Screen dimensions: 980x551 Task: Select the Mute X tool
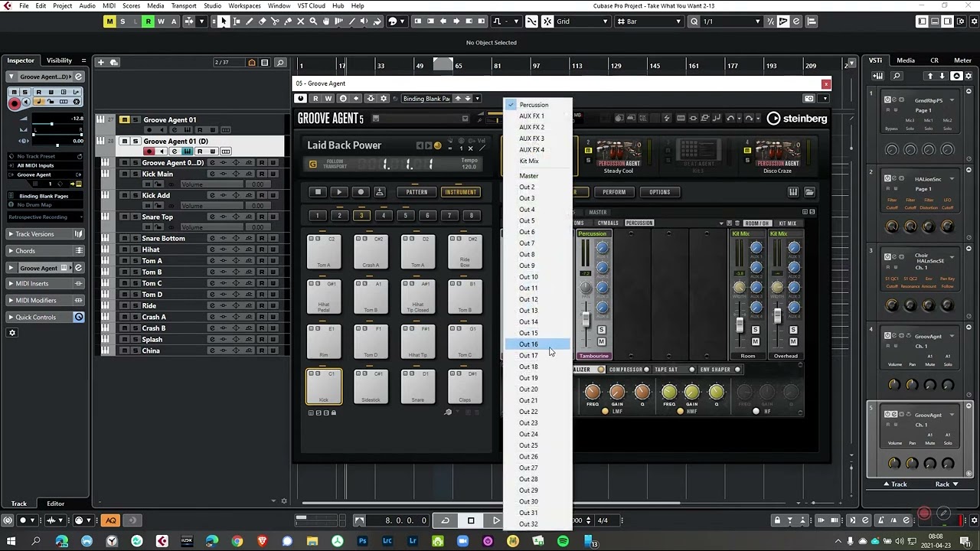pyautogui.click(x=300, y=21)
